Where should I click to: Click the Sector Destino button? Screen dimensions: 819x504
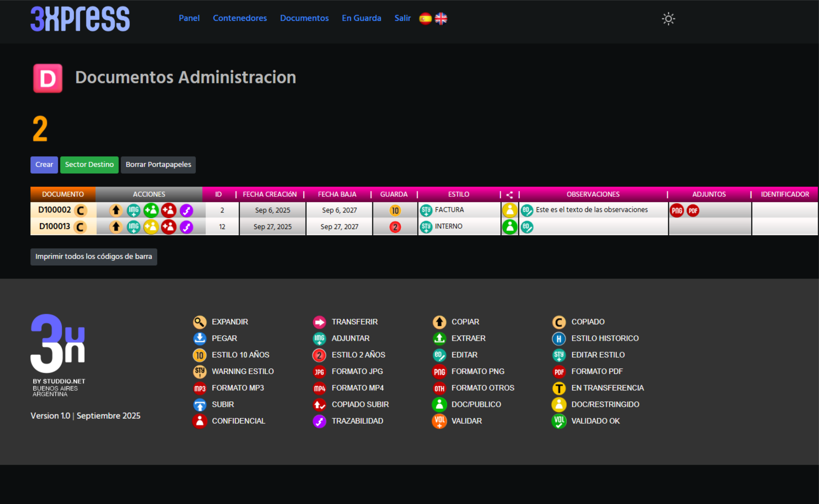[89, 165]
